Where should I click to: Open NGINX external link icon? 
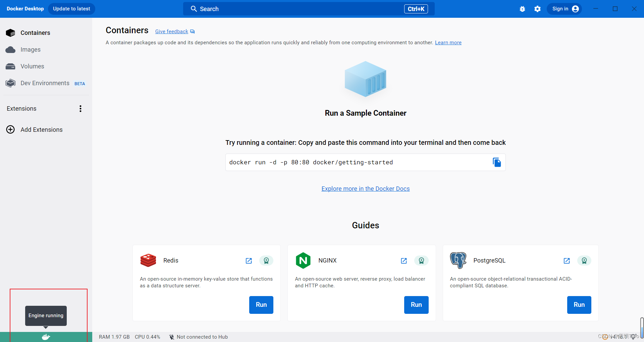click(404, 261)
